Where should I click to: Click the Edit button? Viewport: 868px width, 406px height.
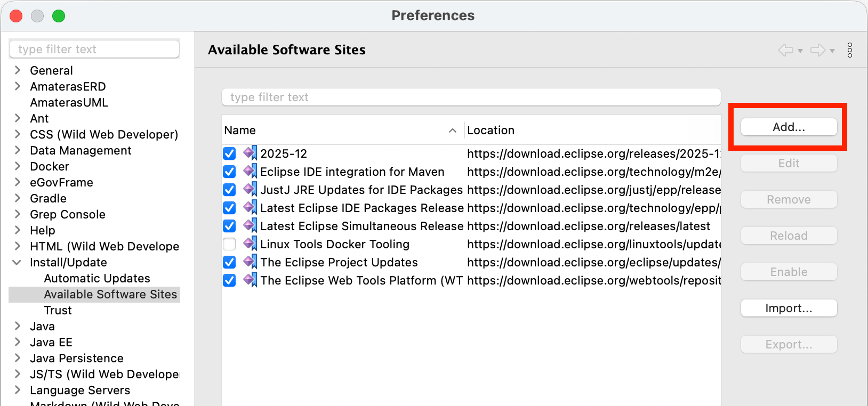click(x=789, y=163)
